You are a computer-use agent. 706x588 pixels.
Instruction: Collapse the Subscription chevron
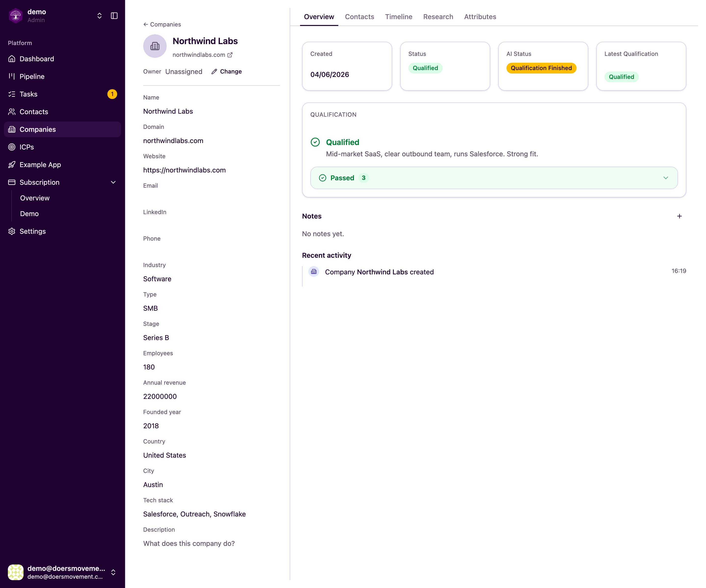click(113, 183)
